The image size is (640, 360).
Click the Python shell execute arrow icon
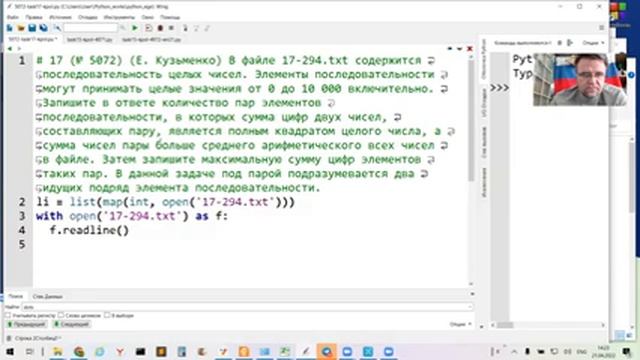pos(570,42)
